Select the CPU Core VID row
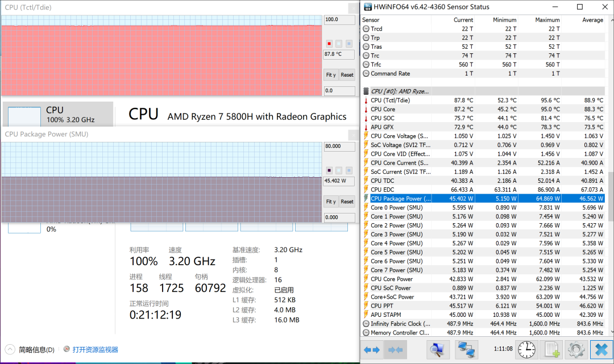614x364 pixels. tap(483, 154)
